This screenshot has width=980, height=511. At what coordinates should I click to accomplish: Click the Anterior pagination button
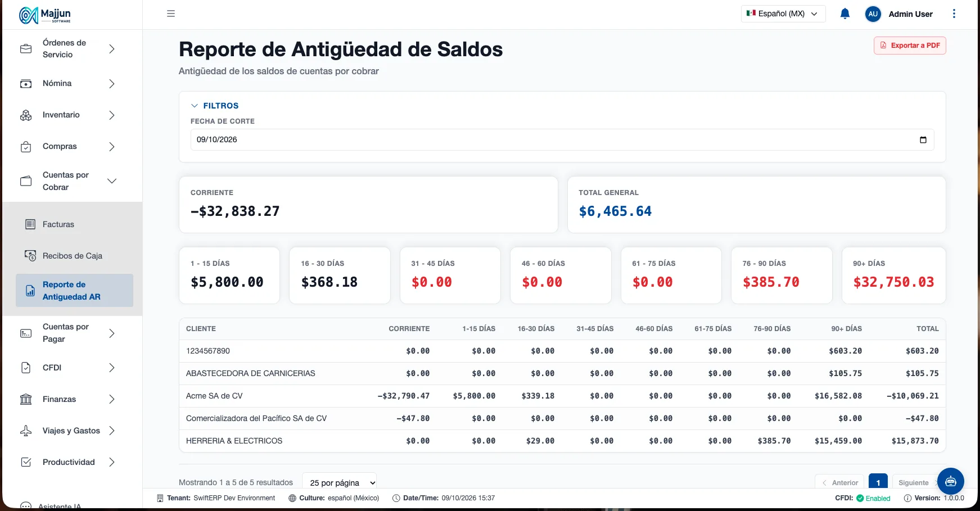tap(840, 483)
